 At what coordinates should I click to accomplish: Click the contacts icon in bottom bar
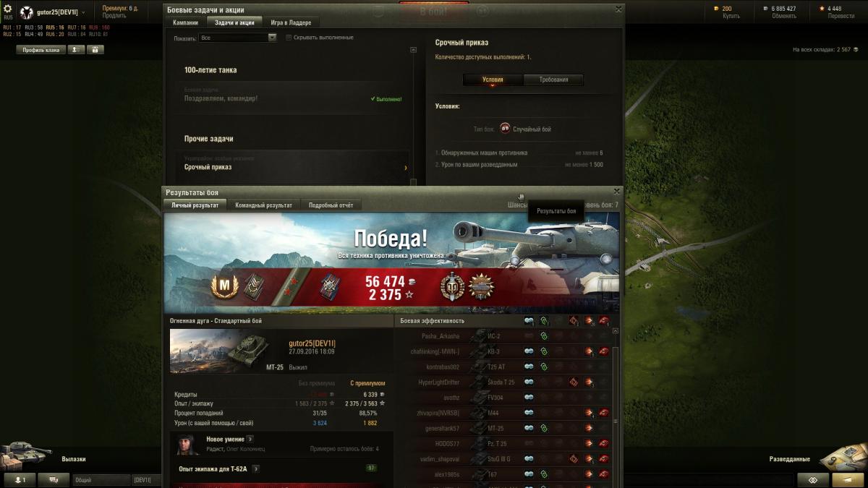click(20, 480)
